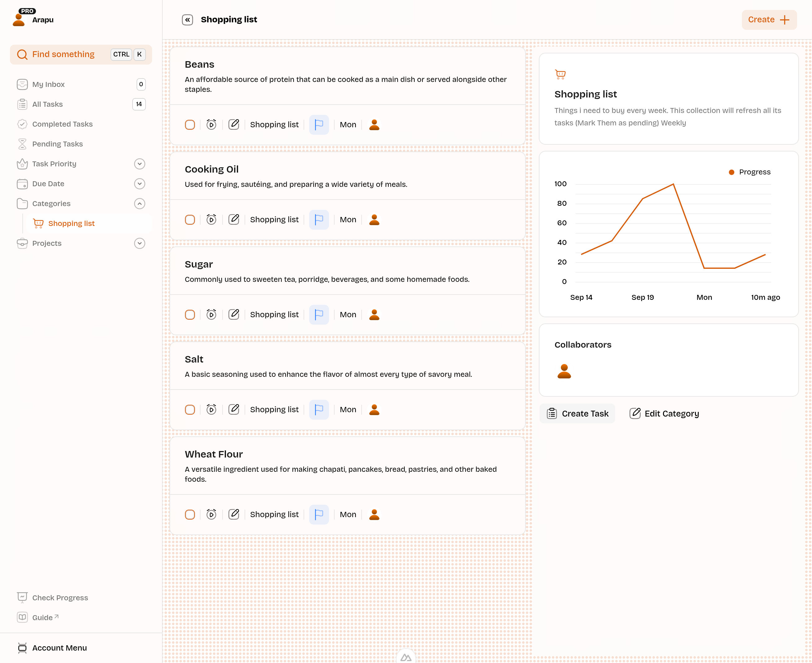The image size is (812, 663).
Task: Start the timer on the Wheat Flour task
Action: (x=211, y=514)
